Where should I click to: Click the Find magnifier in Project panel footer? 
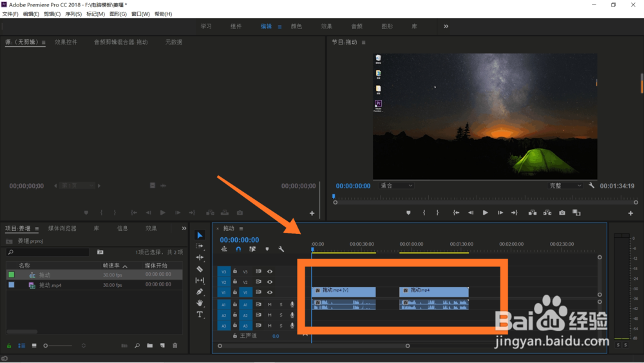(137, 346)
